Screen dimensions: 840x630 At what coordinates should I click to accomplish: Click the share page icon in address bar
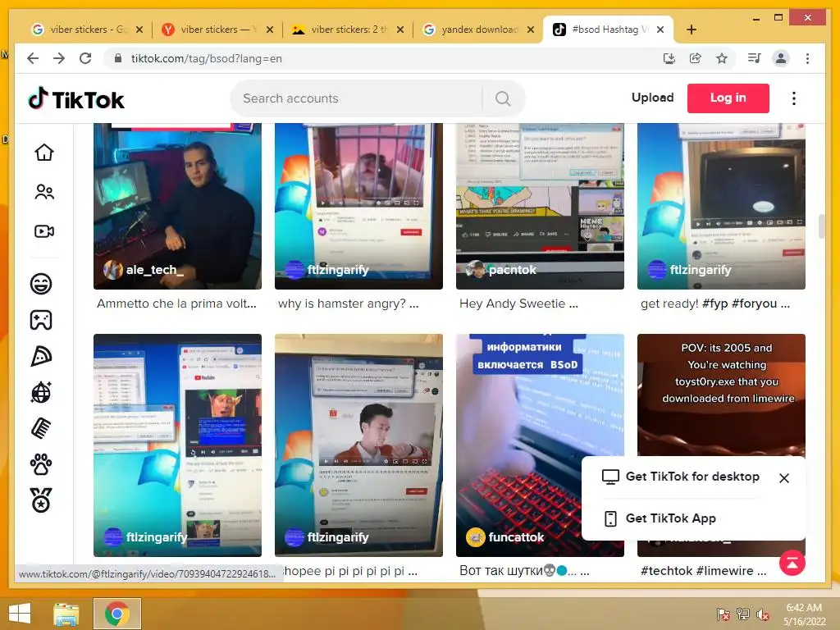696,58
